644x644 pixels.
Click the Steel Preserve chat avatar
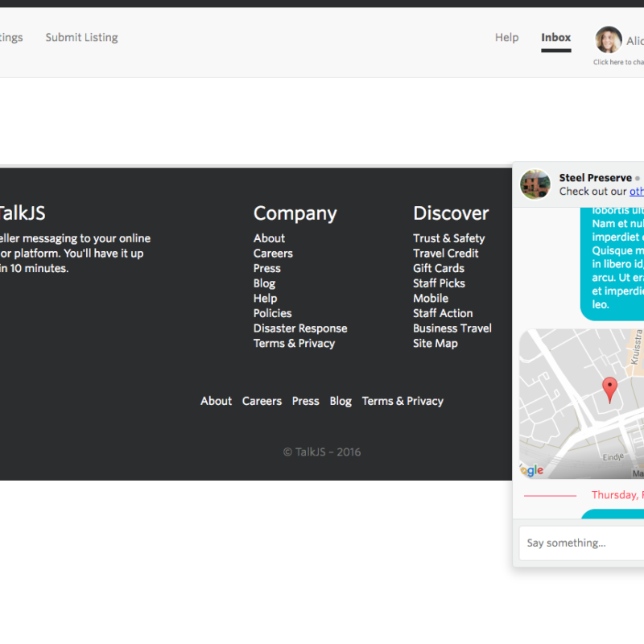pos(535,184)
